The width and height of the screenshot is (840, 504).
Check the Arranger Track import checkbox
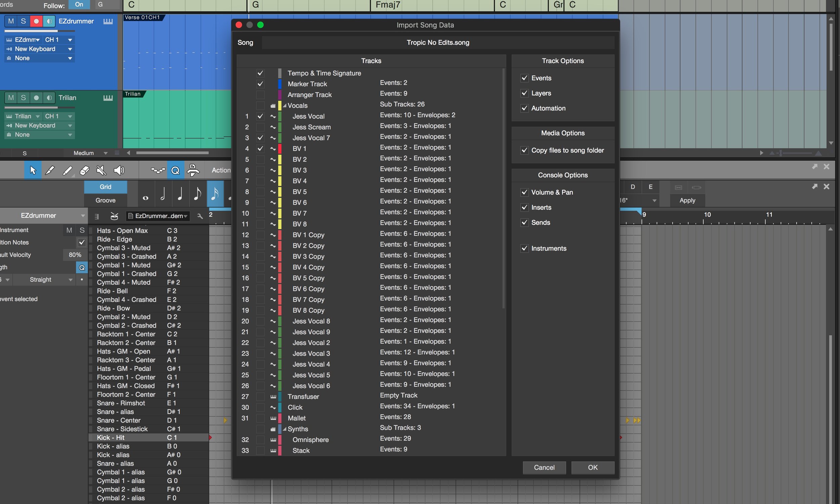[260, 95]
